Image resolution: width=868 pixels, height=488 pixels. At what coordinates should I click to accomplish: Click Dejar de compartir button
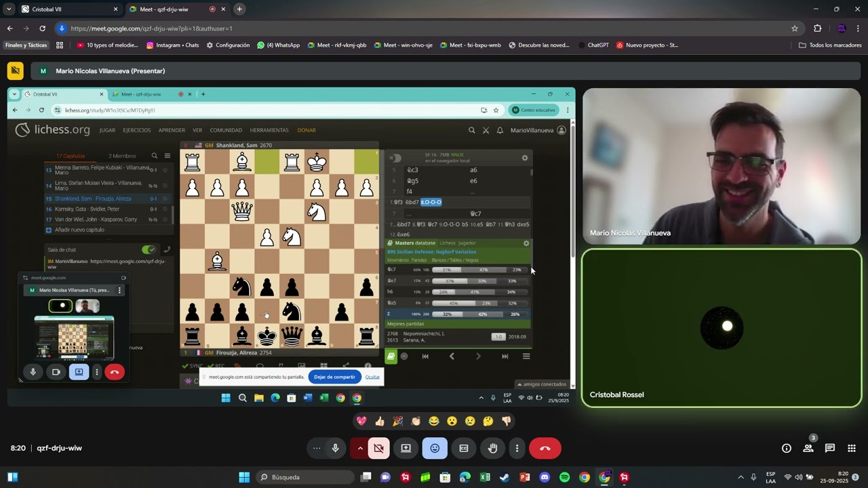coord(334,377)
